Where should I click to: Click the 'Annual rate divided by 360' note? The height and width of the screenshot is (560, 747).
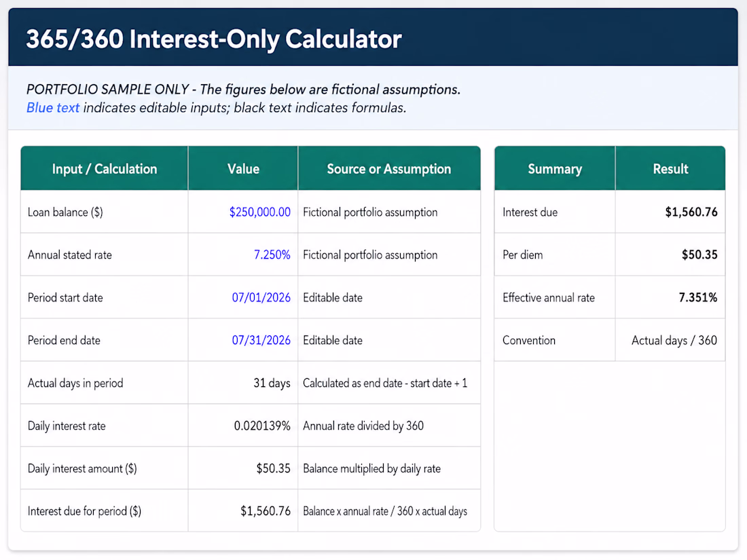(x=363, y=426)
